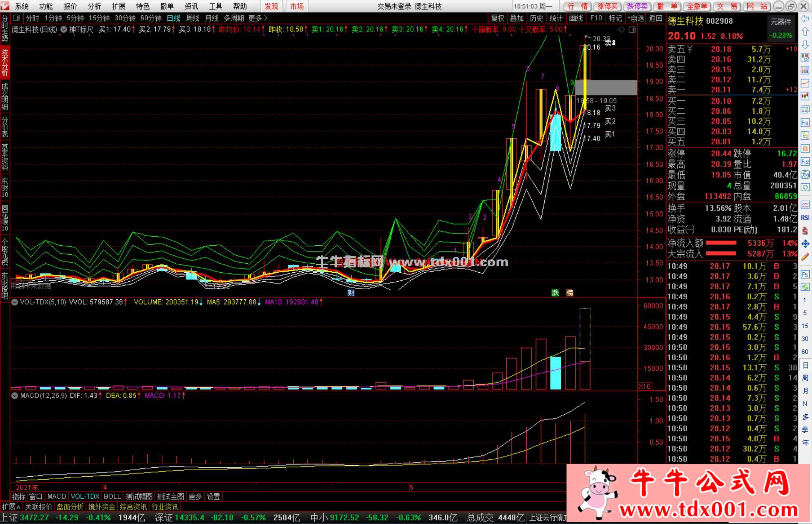The image size is (812, 524).
Task: Open the f(x) formula icon
Action: [x=805, y=174]
